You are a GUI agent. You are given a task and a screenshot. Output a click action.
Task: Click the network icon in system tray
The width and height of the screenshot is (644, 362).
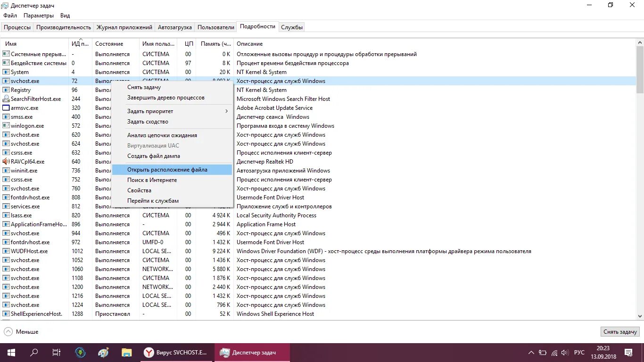(x=554, y=353)
